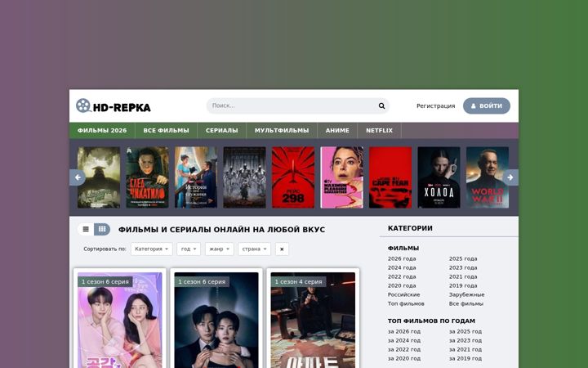Click the ТОП ФИЛЬМОВ ПО ГОДАМ heading
588x368 pixels.
tap(431, 321)
